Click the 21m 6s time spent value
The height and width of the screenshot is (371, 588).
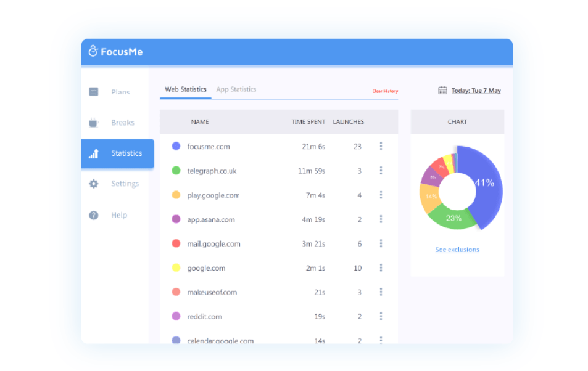click(x=313, y=147)
